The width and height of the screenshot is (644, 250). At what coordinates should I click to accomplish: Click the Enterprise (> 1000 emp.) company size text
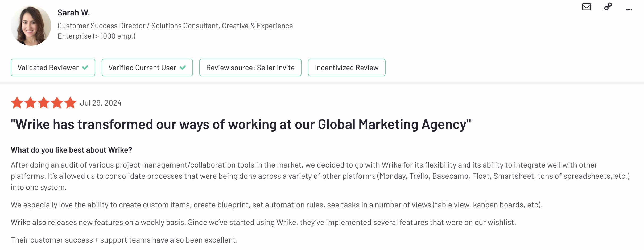coord(97,36)
